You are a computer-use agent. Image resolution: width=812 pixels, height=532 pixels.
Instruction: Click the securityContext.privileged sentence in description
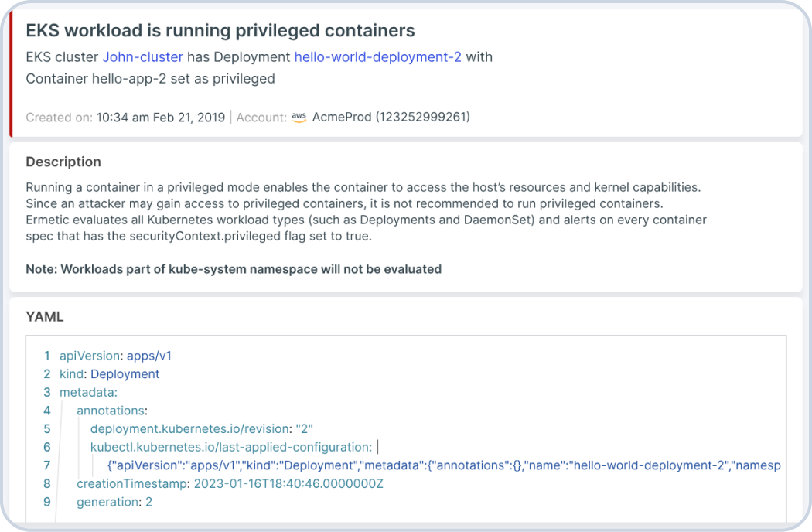click(199, 236)
